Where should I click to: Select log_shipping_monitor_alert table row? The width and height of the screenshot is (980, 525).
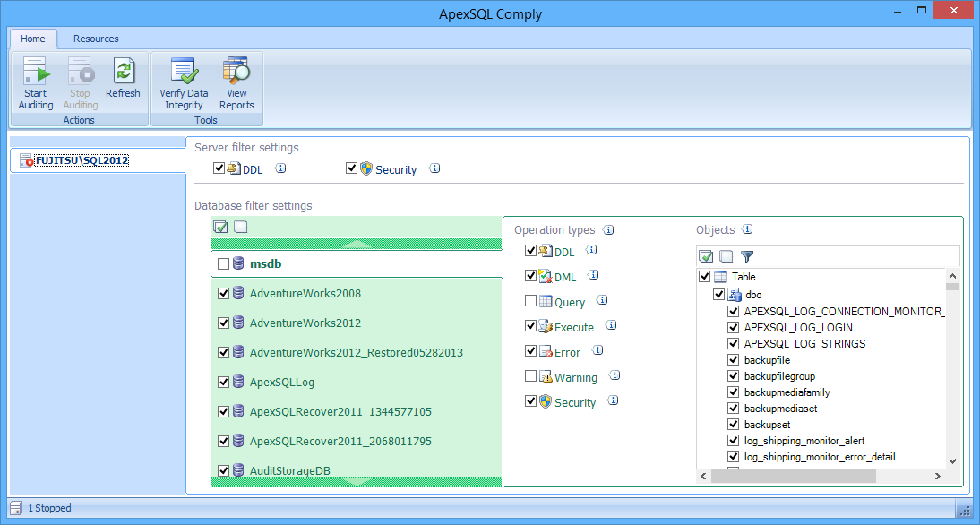pyautogui.click(x=804, y=442)
